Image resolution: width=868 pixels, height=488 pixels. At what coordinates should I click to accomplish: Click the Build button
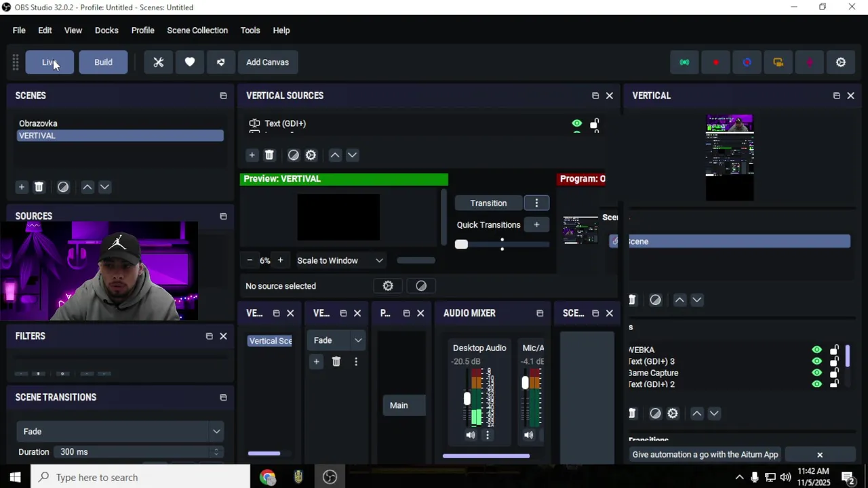[x=103, y=62]
